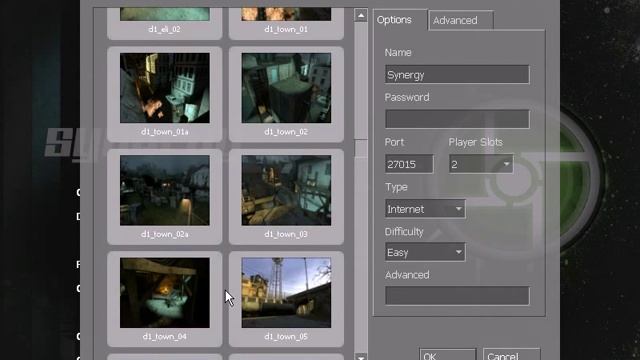This screenshot has width=640, height=360.
Task: Click the d1_town_03 map name label
Action: pos(286,234)
